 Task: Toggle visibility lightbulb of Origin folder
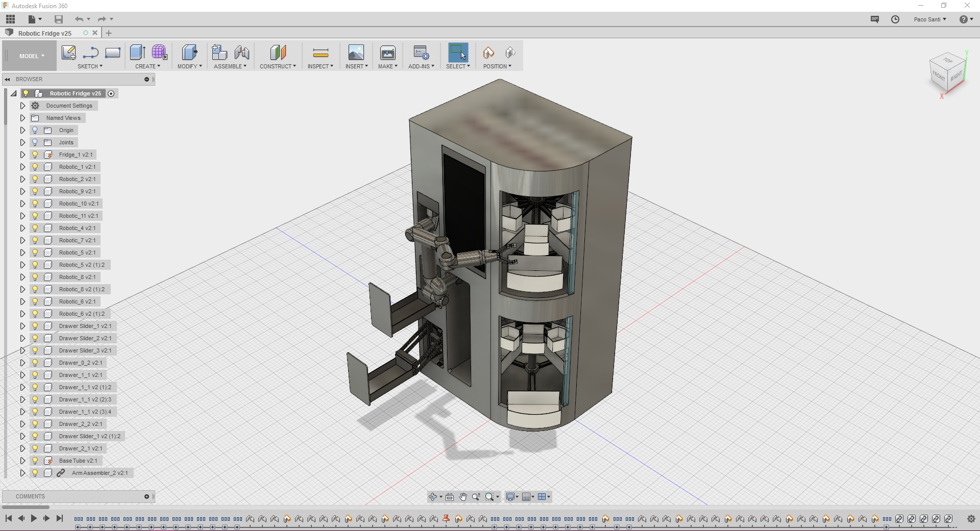click(35, 130)
